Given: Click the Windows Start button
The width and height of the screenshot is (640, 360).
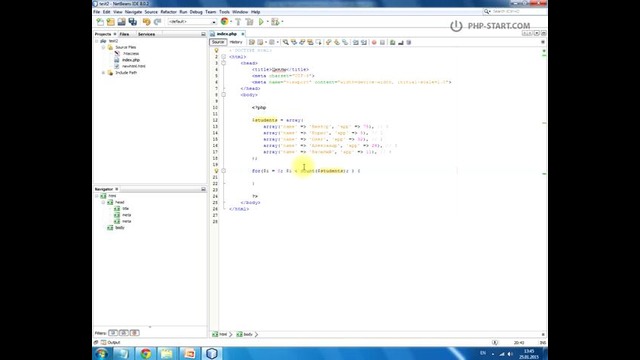Looking at the screenshot, I should (102, 353).
